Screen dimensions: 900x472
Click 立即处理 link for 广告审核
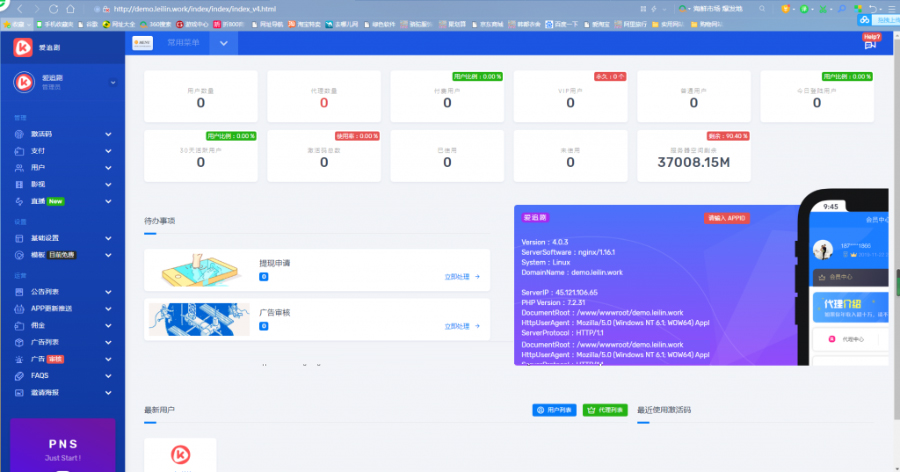coord(462,326)
